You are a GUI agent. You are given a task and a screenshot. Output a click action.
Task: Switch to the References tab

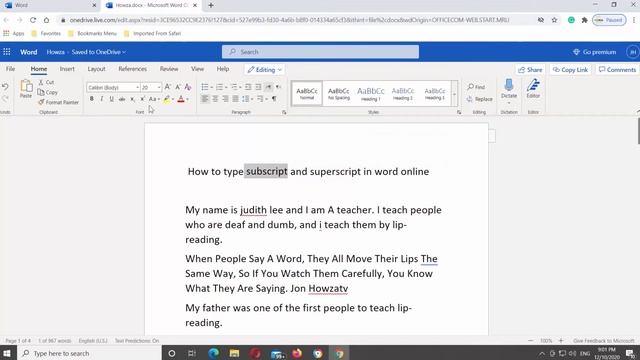132,69
